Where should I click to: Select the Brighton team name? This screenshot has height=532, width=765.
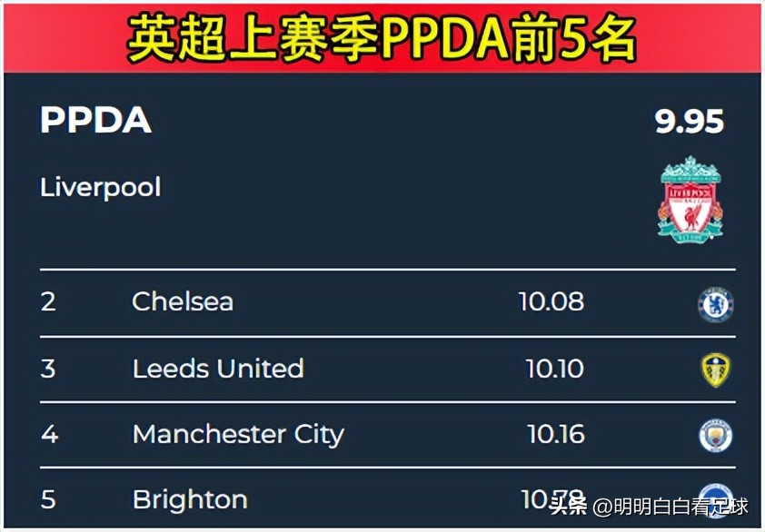coord(190,500)
